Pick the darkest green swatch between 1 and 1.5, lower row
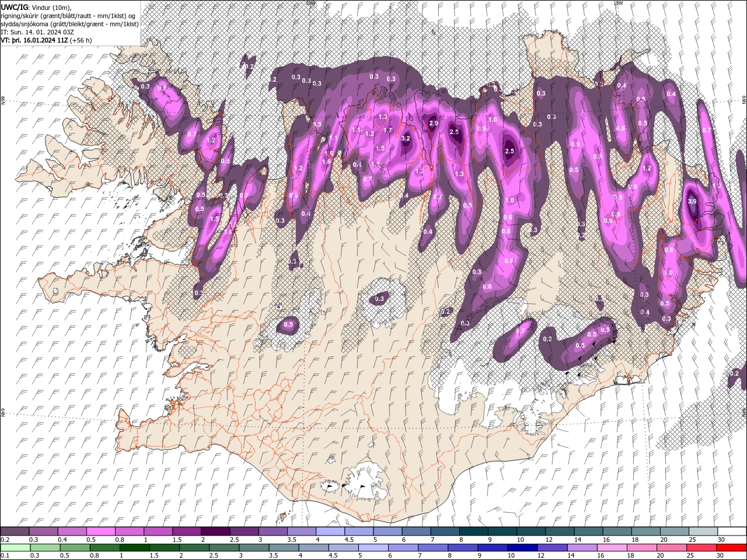Viewport: 747px width, 560px height. (134, 548)
